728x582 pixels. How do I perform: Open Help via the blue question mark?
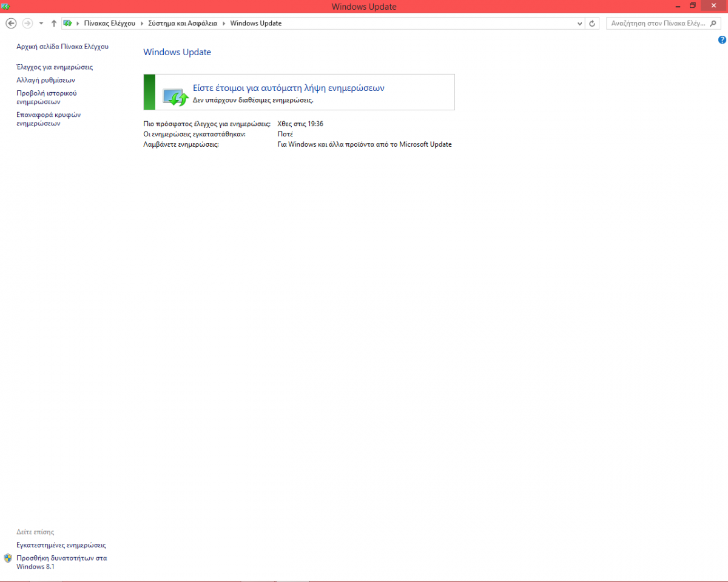[x=722, y=40]
